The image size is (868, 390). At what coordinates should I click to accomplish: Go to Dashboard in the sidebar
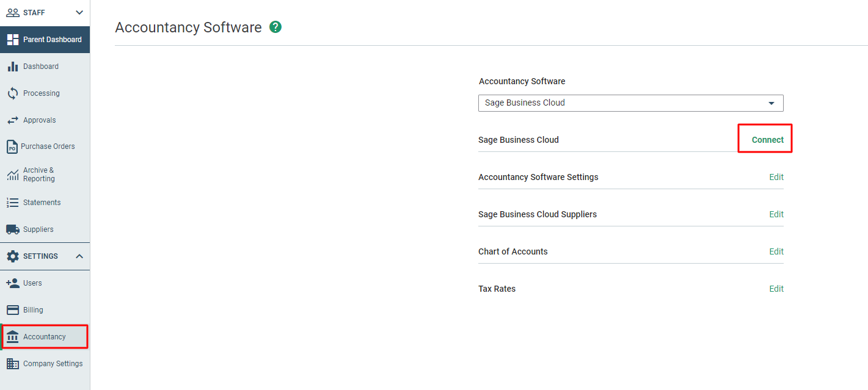[x=45, y=67]
